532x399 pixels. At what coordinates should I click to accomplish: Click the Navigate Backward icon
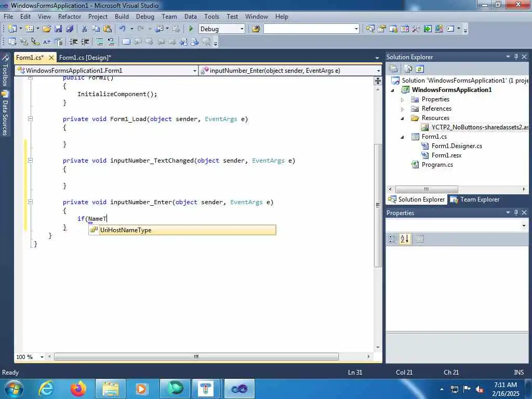(x=159, y=29)
